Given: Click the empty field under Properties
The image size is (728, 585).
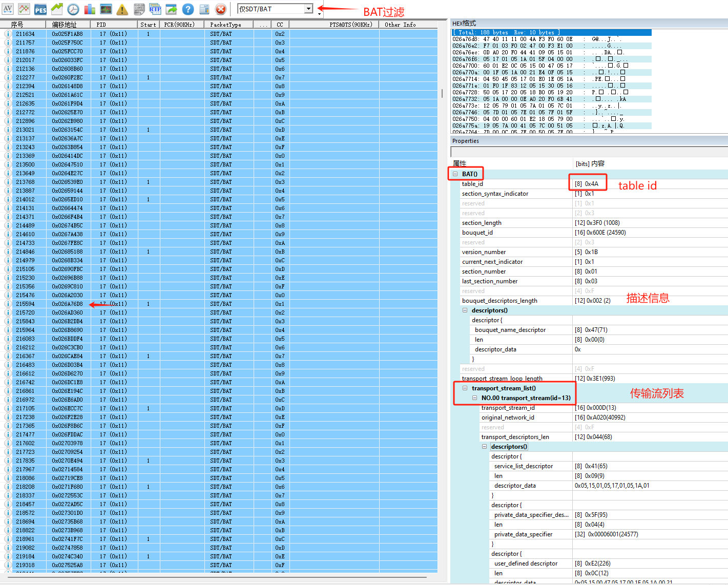Looking at the screenshot, I should [589, 152].
